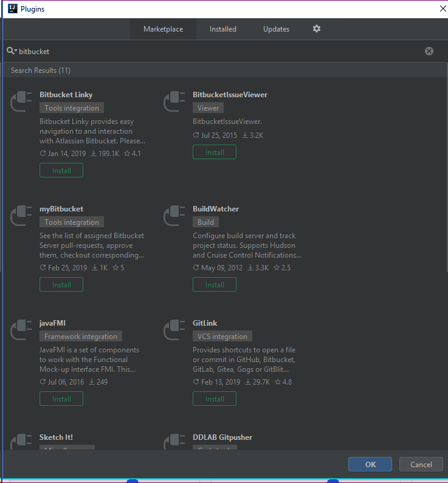The width and height of the screenshot is (448, 483).
Task: Click Tools integration tag under myBitbucket
Action: coord(72,222)
